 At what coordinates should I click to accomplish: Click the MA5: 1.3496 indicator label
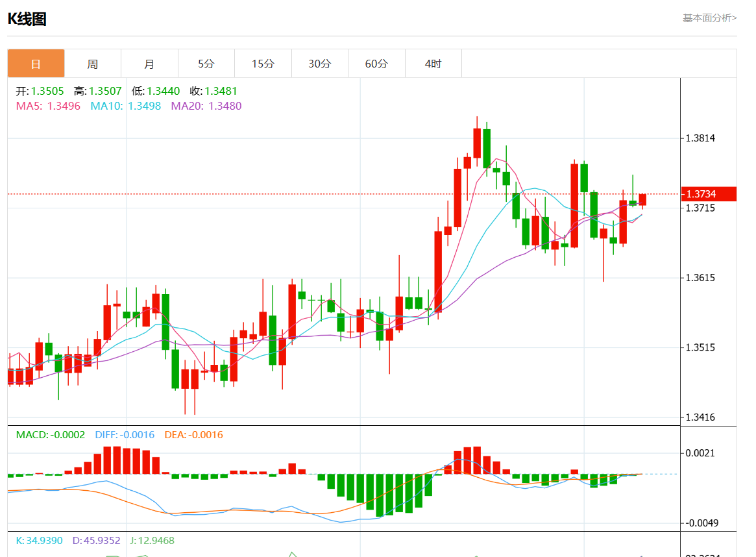pyautogui.click(x=48, y=106)
